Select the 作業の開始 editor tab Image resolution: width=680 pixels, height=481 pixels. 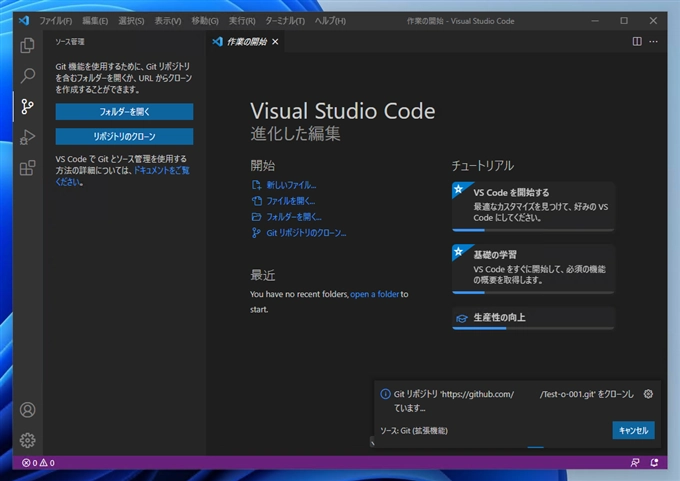pos(245,42)
